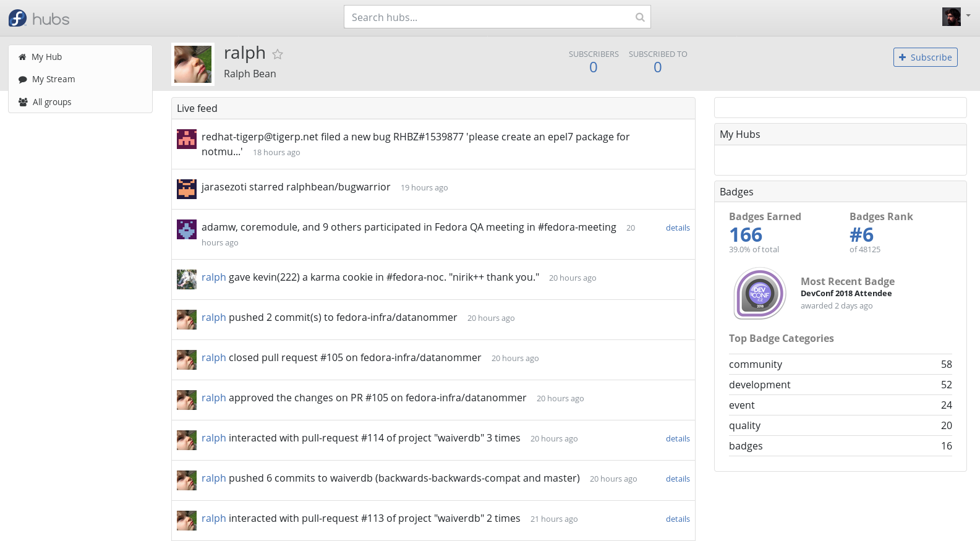980x541 pixels.
Task: Click the 'of 48125' rank text
Action: click(x=865, y=250)
